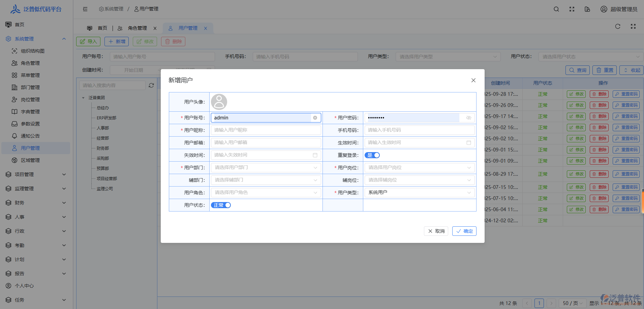Image resolution: width=644 pixels, height=309 pixels.
Task: Toggle the 用户状态 switch
Action: pyautogui.click(x=221, y=205)
